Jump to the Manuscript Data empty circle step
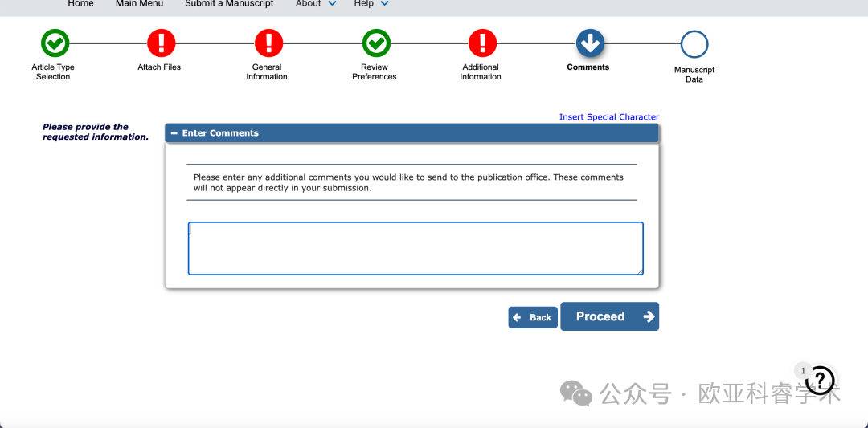Image resolution: width=868 pixels, height=428 pixels. click(x=694, y=45)
